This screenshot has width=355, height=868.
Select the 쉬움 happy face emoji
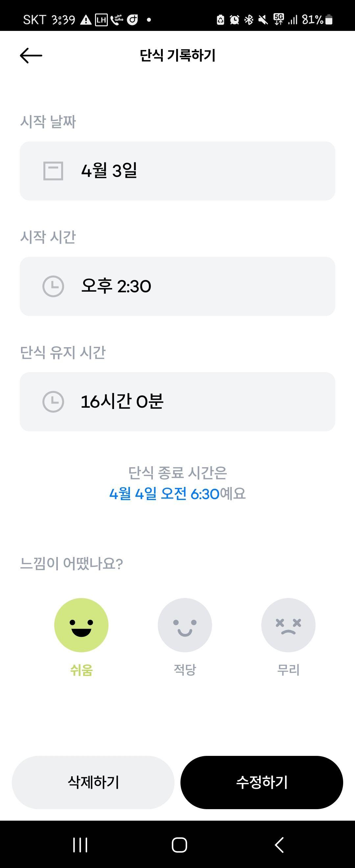tap(81, 625)
